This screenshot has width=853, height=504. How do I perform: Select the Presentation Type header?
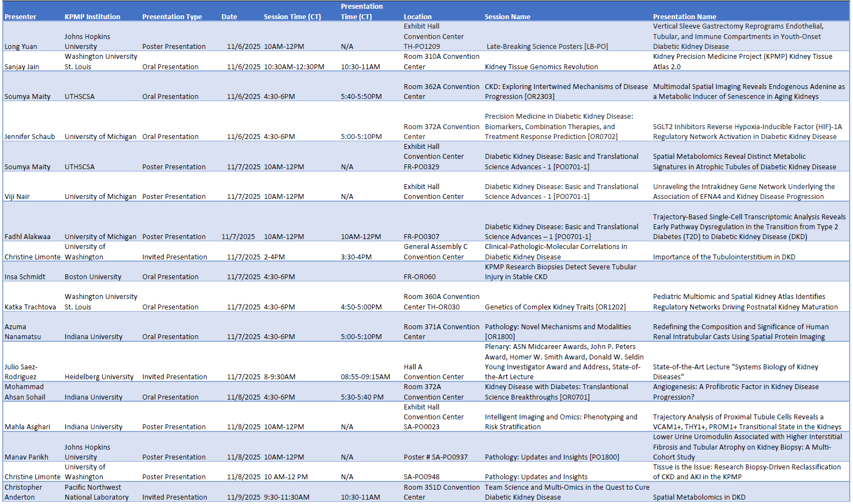tap(172, 16)
